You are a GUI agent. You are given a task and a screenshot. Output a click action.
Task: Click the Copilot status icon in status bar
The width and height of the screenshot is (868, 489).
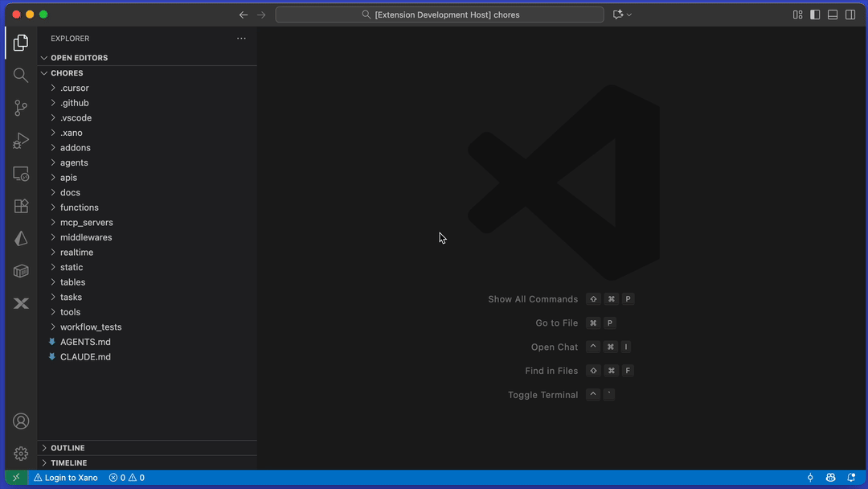pos(830,478)
